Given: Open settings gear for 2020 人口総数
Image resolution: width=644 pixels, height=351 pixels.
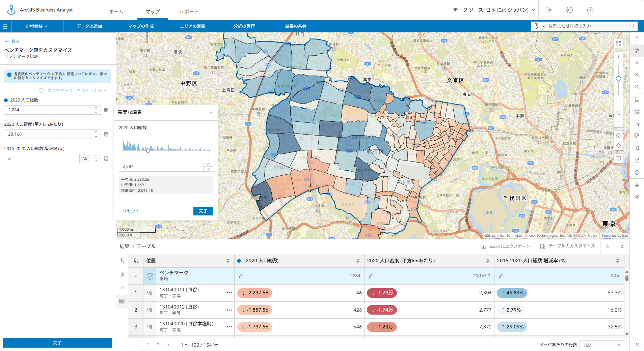Looking at the screenshot, I should pyautogui.click(x=106, y=110).
